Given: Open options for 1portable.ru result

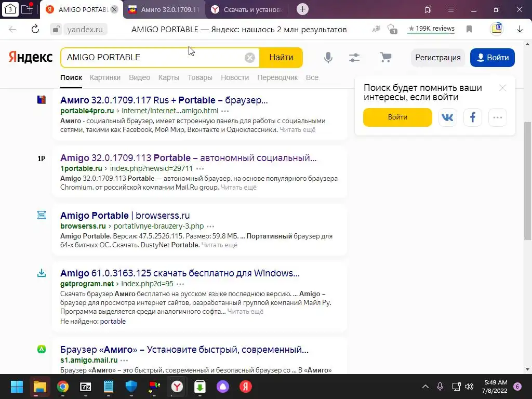Looking at the screenshot, I should pyautogui.click(x=200, y=169).
